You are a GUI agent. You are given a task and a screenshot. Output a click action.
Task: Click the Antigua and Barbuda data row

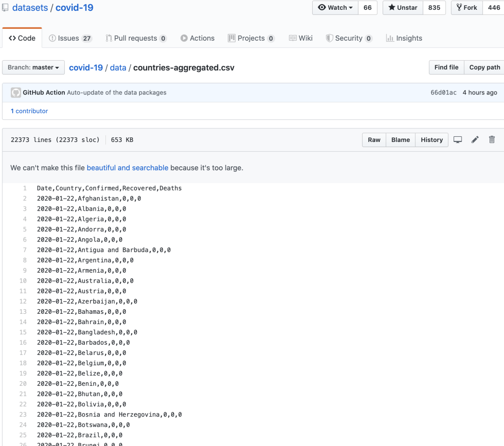pos(104,250)
